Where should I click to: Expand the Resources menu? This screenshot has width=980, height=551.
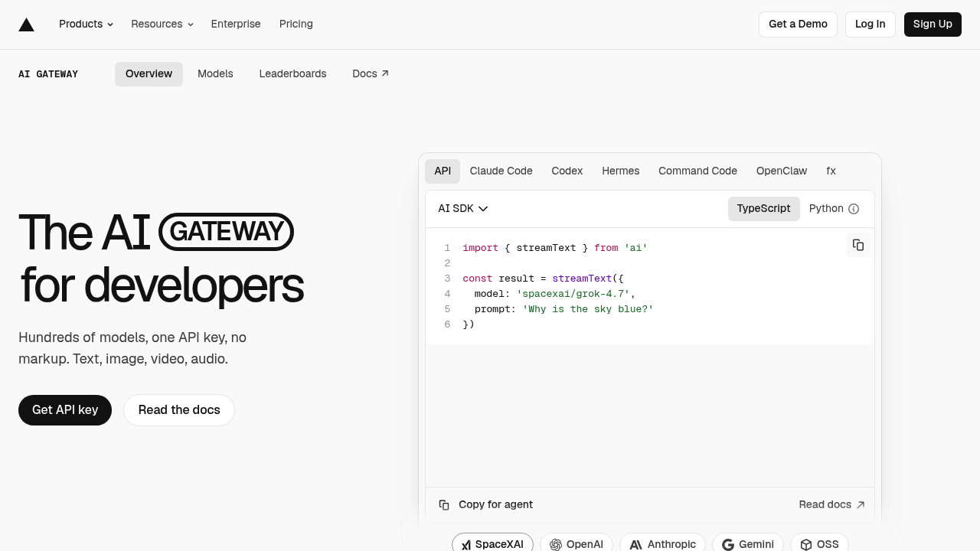pyautogui.click(x=162, y=24)
